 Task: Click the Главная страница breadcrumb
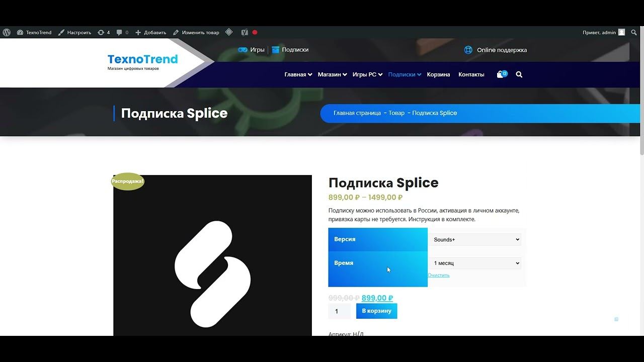[x=357, y=113]
